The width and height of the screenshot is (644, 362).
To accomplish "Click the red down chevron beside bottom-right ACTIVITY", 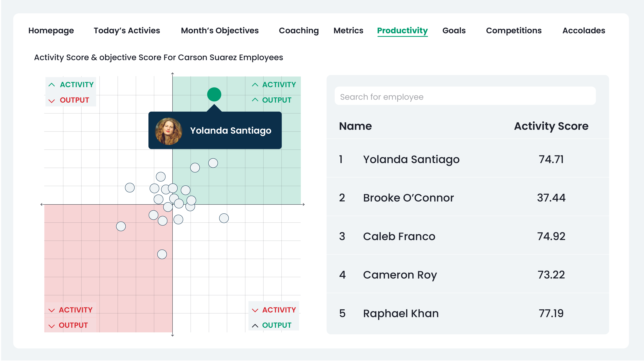I will tap(255, 310).
